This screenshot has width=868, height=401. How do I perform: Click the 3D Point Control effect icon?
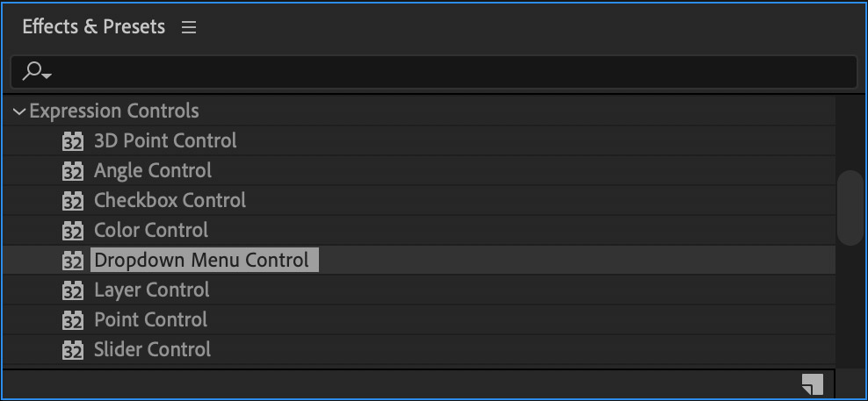[73, 141]
